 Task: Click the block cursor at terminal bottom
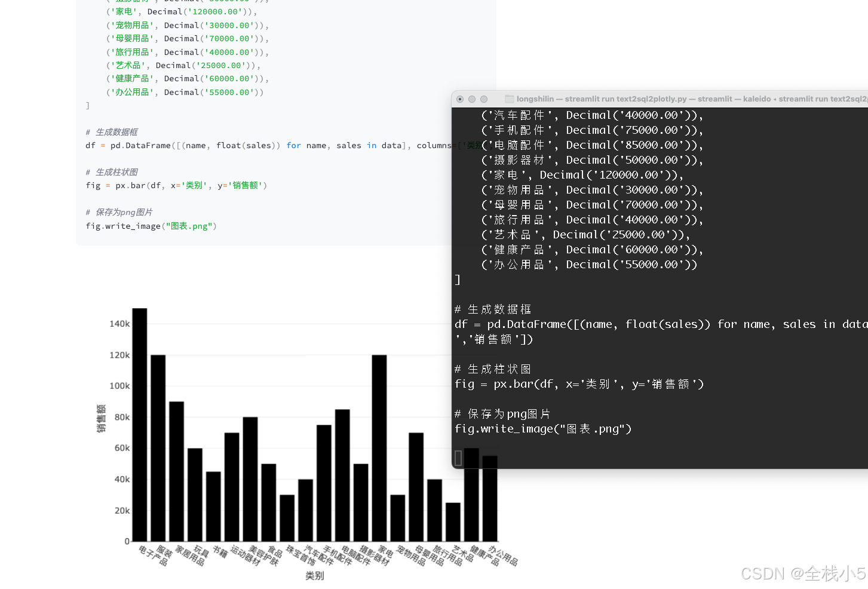[x=458, y=458]
